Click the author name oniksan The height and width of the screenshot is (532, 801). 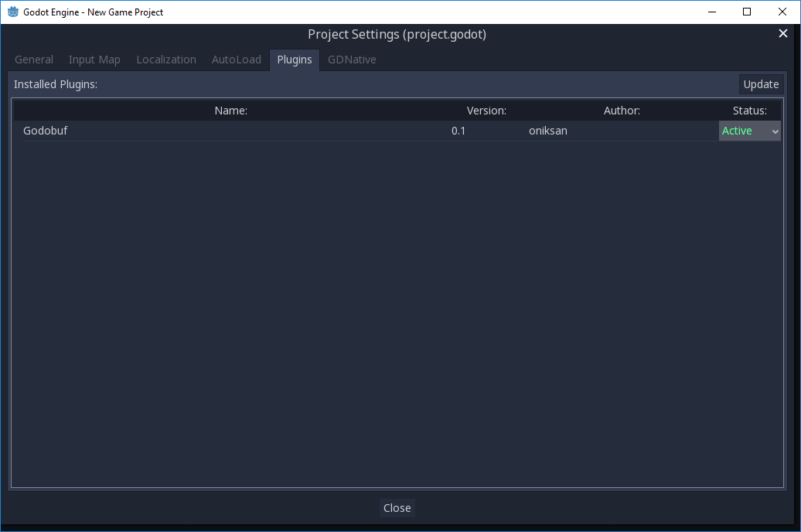pyautogui.click(x=547, y=131)
